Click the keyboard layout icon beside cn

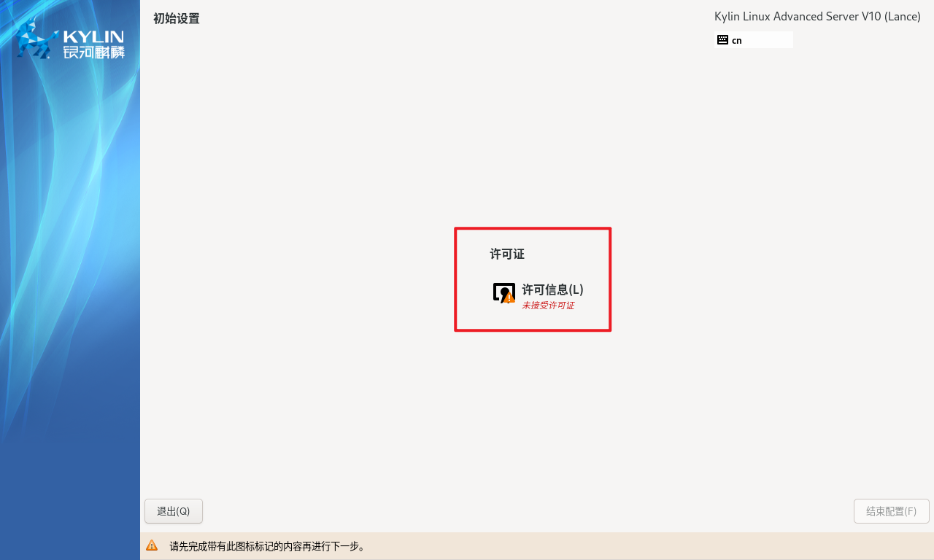723,39
